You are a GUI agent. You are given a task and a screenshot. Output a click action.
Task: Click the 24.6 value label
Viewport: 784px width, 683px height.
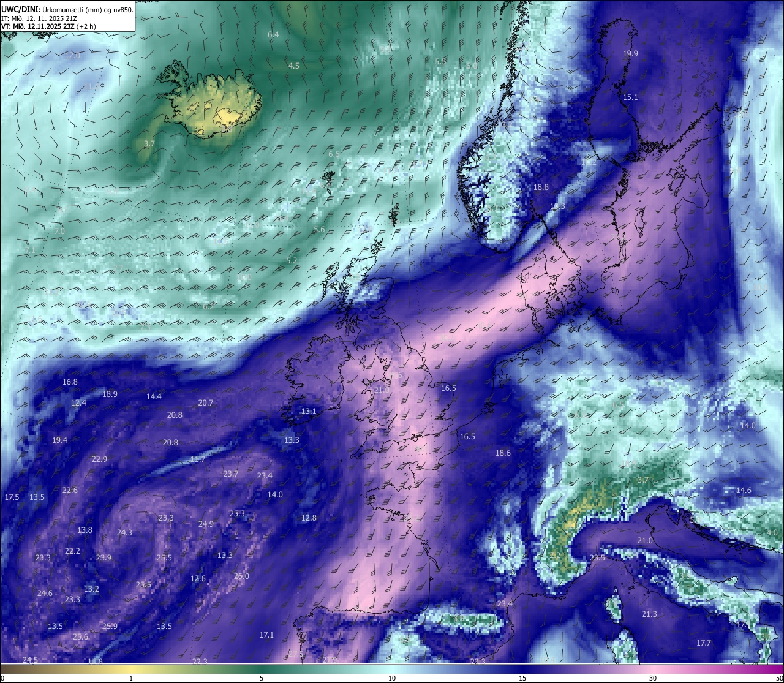pos(45,594)
